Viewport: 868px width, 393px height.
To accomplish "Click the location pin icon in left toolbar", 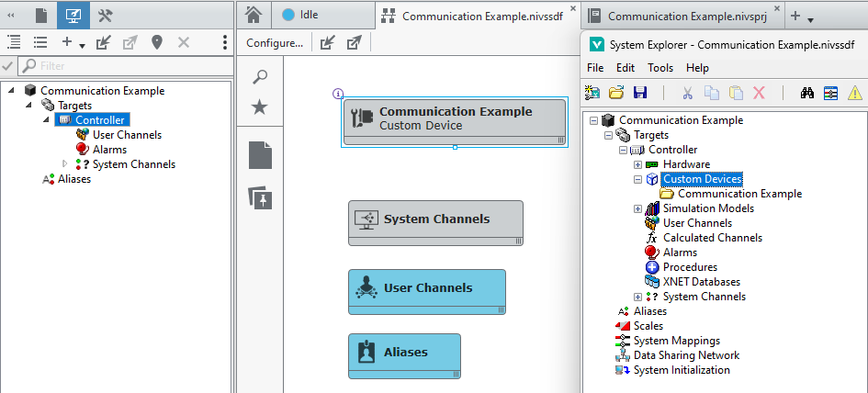I will click(157, 42).
